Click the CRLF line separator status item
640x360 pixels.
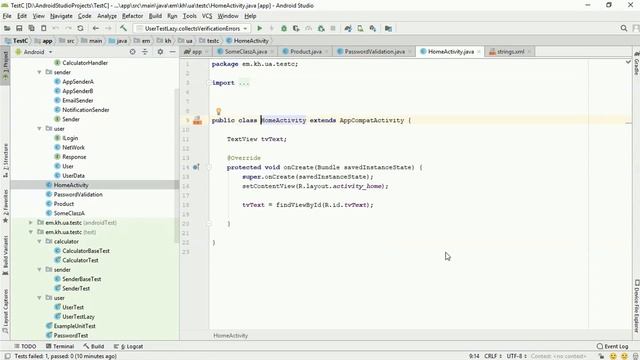(x=493, y=356)
